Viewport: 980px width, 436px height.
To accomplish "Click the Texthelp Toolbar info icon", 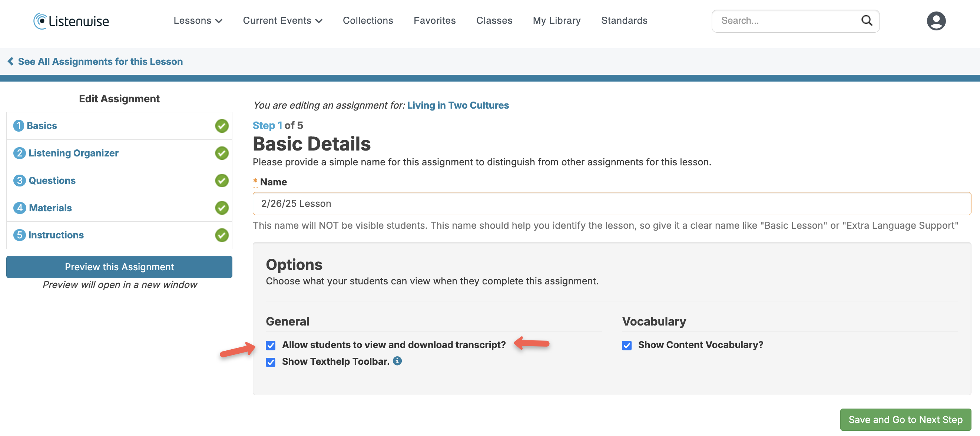I will (x=397, y=361).
